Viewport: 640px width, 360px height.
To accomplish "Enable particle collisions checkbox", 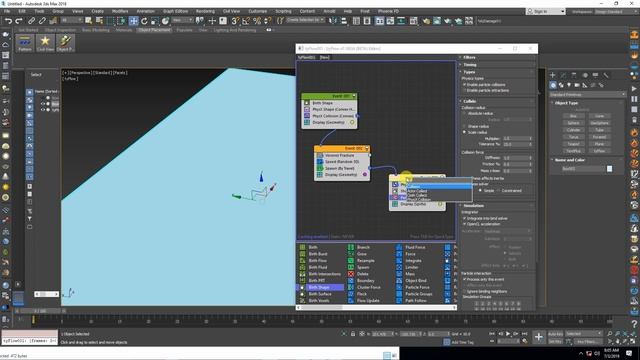I will [464, 84].
